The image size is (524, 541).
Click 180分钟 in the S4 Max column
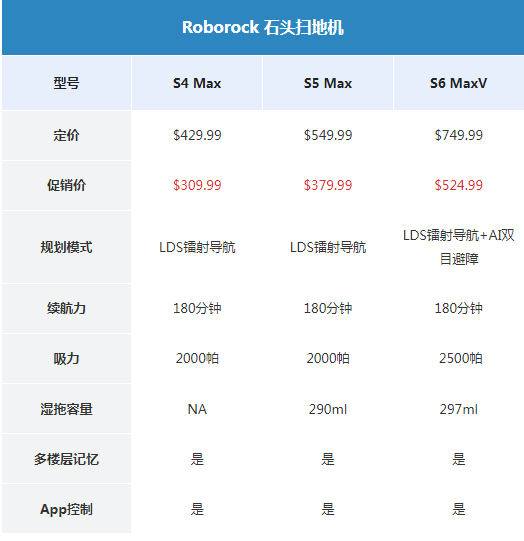197,308
